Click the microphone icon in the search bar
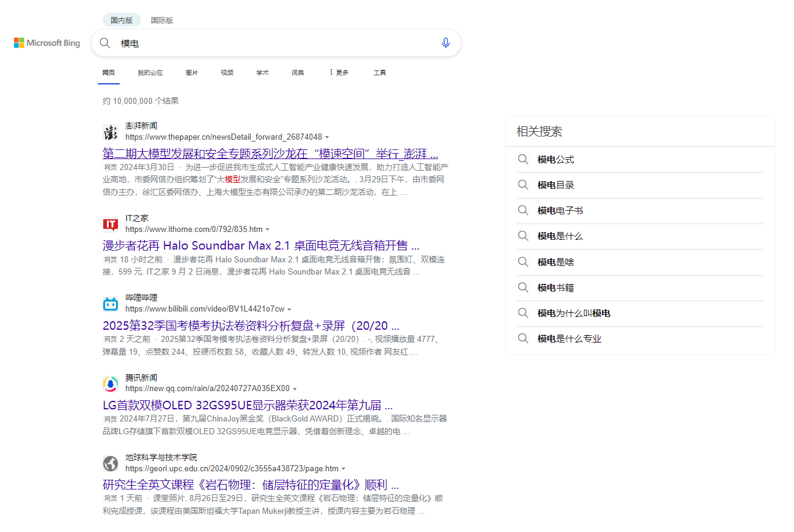This screenshot has width=794, height=532. (445, 43)
